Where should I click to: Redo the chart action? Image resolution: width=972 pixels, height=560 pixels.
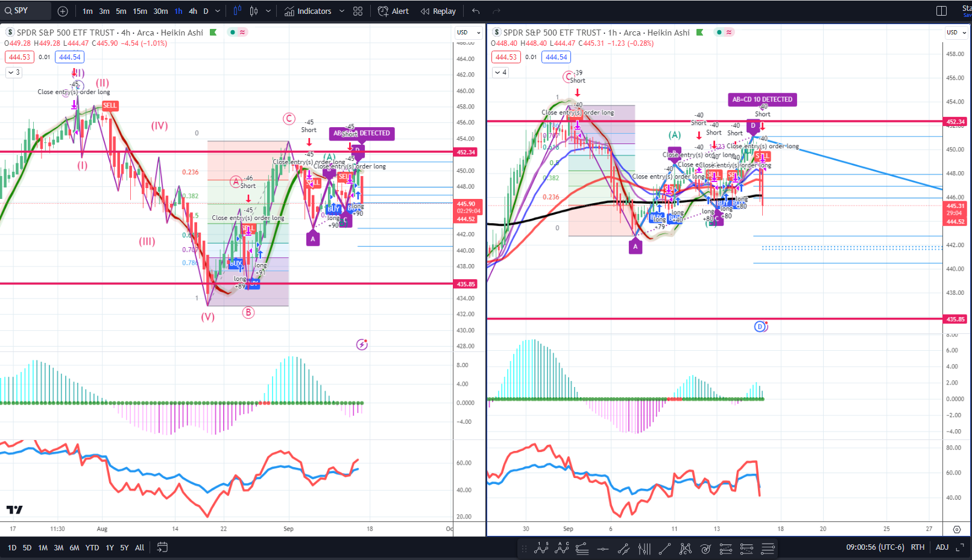tap(496, 11)
